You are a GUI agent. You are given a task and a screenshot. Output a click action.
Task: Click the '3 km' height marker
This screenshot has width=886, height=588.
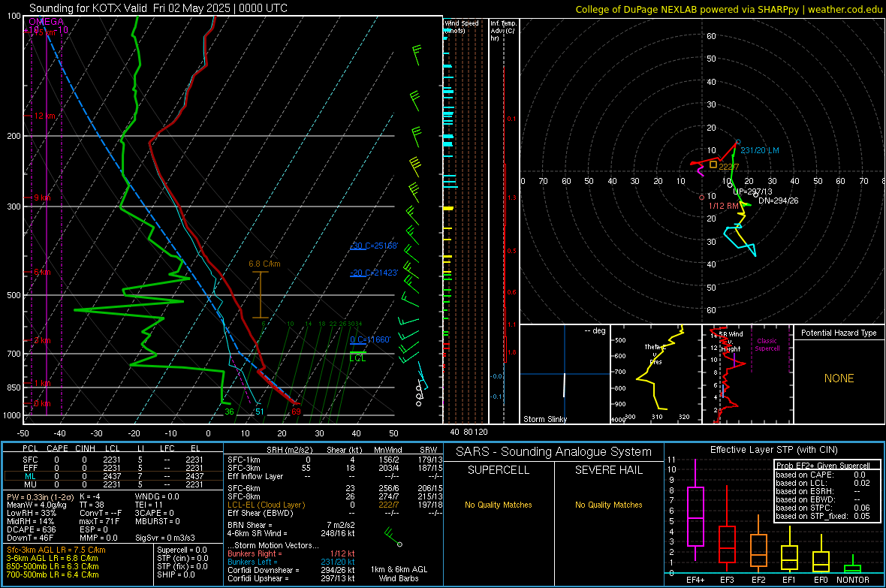click(x=42, y=340)
